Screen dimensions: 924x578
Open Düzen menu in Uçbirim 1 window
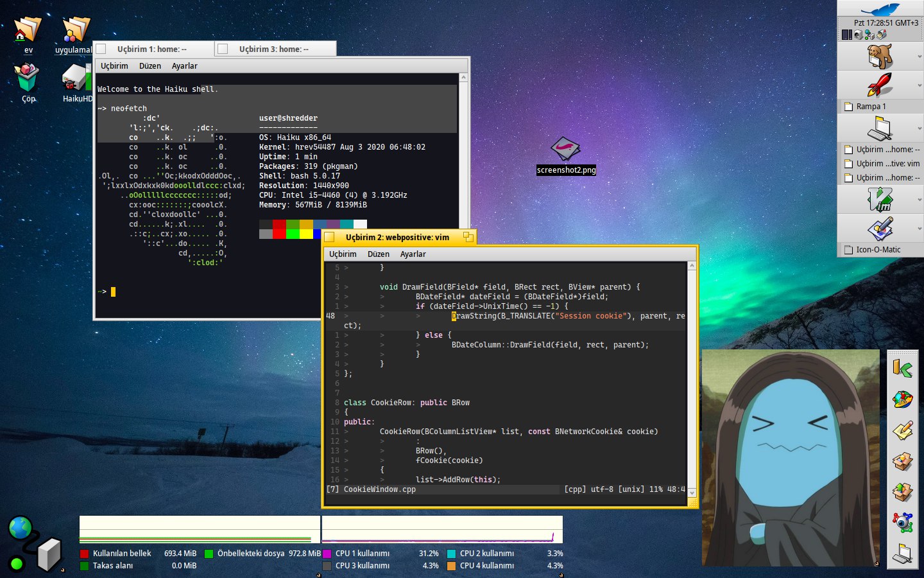150,66
